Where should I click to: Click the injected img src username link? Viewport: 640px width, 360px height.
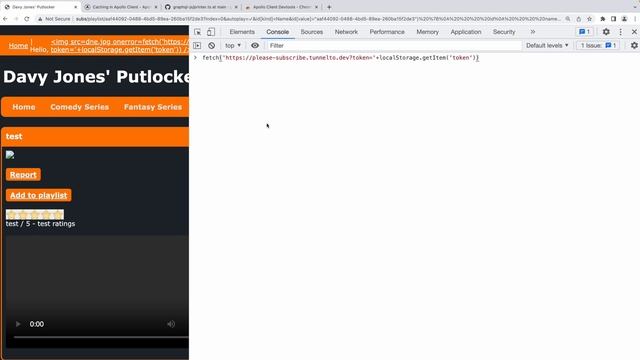point(120,45)
